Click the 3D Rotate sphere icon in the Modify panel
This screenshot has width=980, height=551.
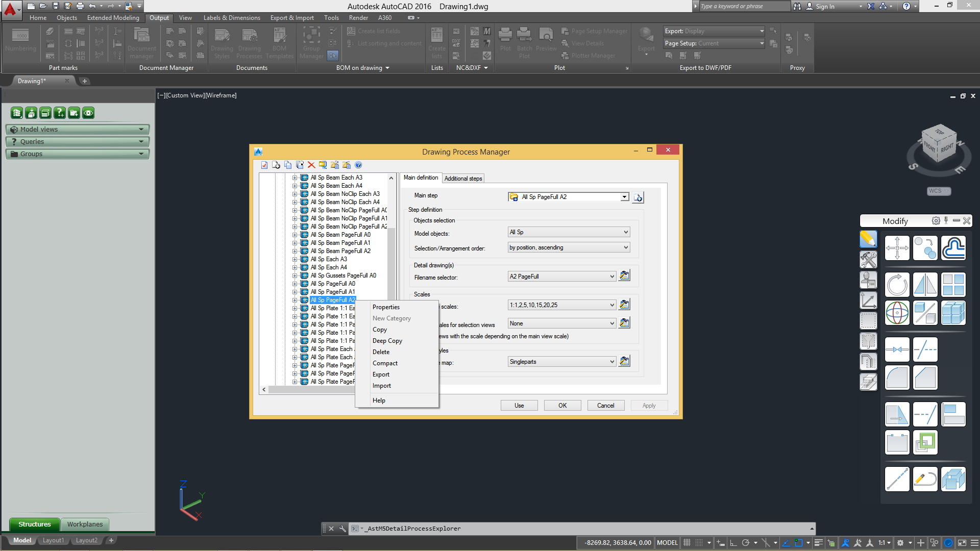[x=897, y=313]
